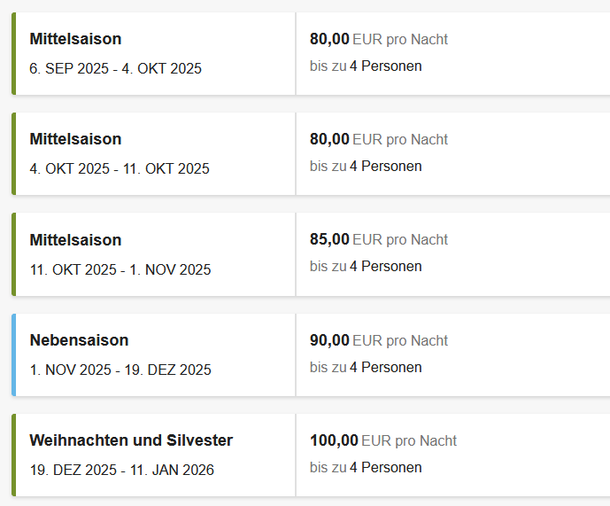Click the Mittelsaison heading above 6. SEP 2025
This screenshot has width=610, height=506.
pos(76,40)
